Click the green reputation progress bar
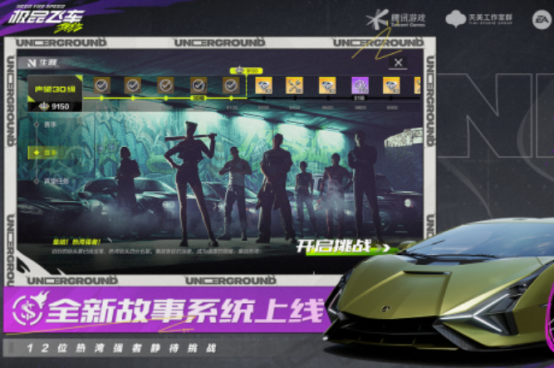This screenshot has height=368, width=554. [x=164, y=98]
